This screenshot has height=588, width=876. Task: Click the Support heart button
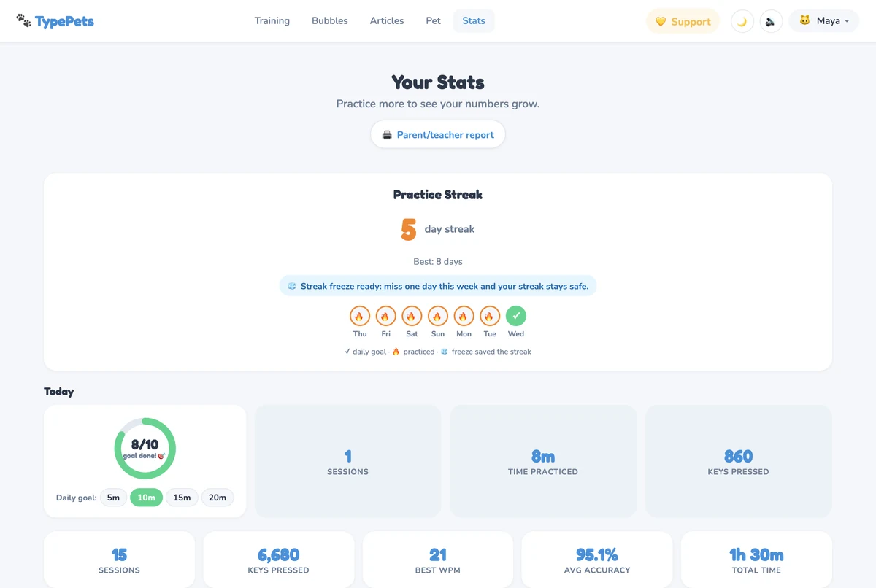(683, 21)
